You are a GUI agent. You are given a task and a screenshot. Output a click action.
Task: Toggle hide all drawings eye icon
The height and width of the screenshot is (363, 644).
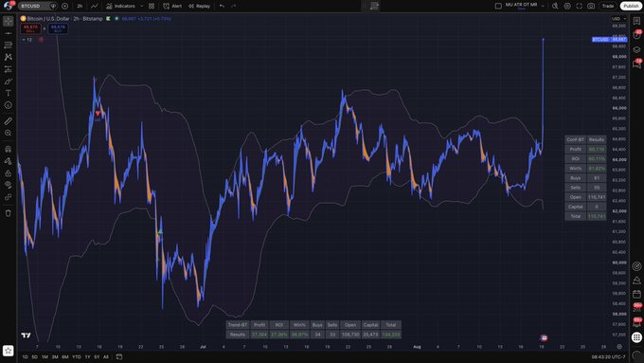tap(9, 185)
